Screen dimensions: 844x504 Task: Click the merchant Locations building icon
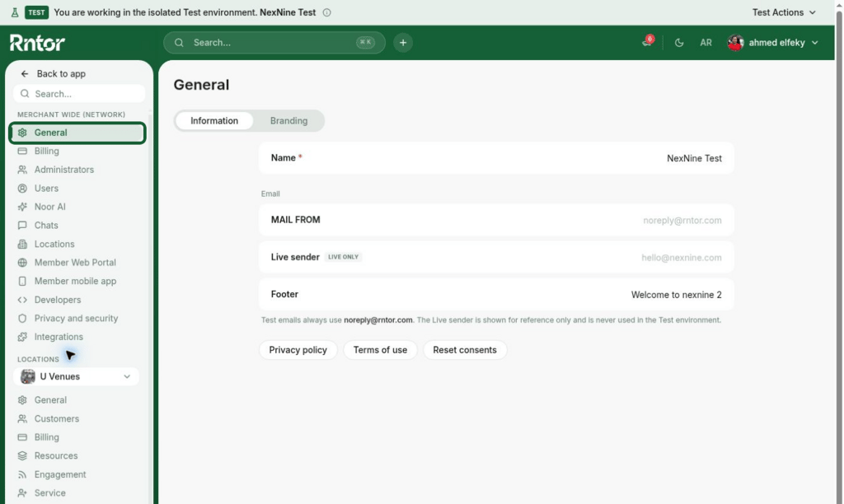pyautogui.click(x=22, y=244)
